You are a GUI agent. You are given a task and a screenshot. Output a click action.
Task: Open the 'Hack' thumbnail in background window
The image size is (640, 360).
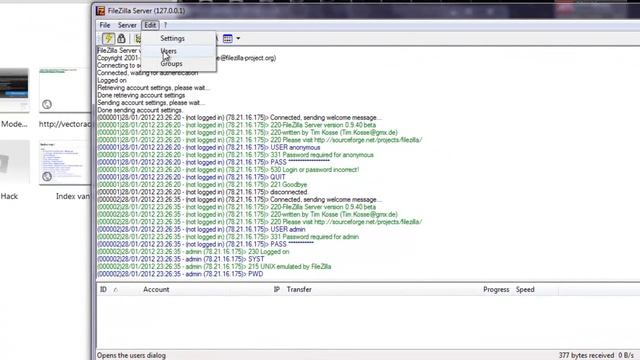pos(15,163)
